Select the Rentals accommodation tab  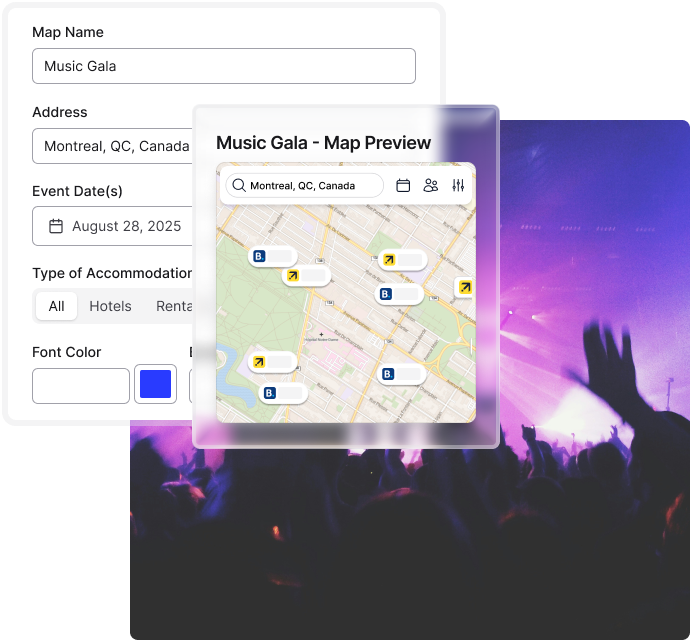174,306
